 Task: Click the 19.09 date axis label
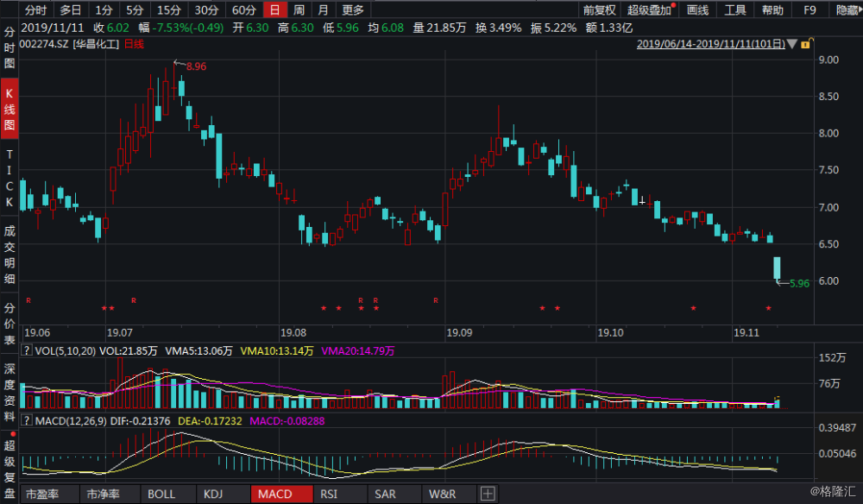tap(459, 333)
